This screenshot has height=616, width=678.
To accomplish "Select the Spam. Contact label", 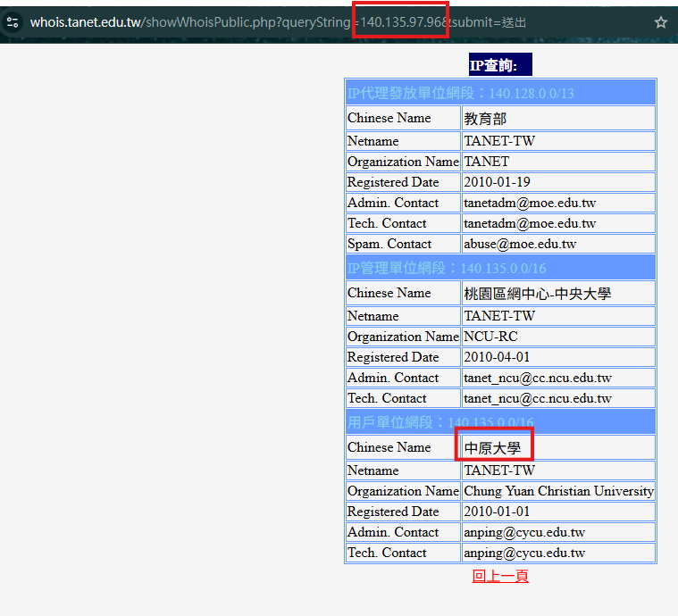I will coord(403,244).
